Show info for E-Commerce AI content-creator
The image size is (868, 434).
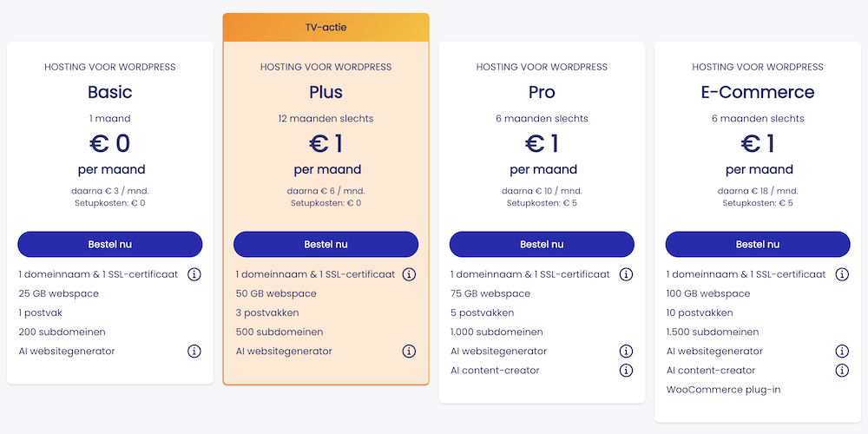pyautogui.click(x=842, y=371)
